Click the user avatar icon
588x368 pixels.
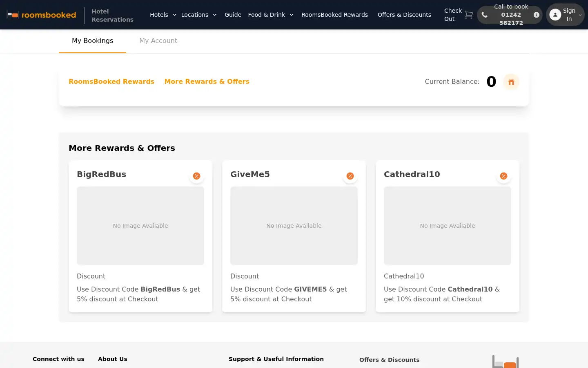[x=555, y=15]
